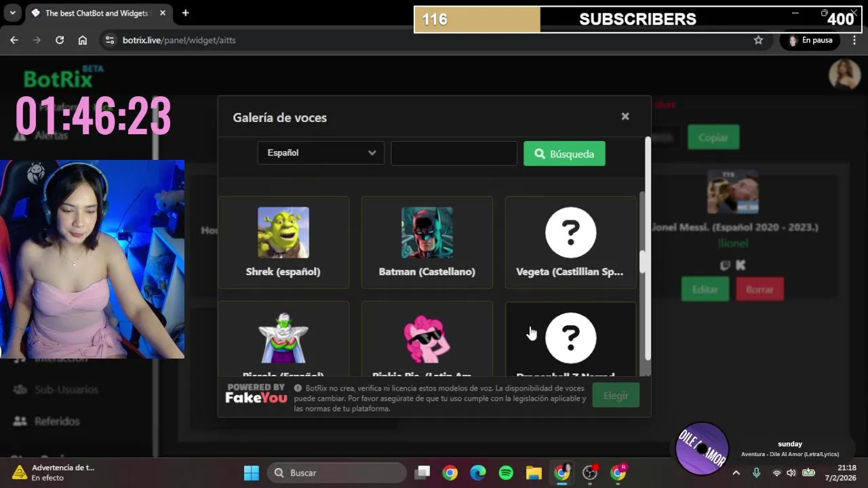
Task: Open Spotify from the taskbar
Action: coord(506,472)
